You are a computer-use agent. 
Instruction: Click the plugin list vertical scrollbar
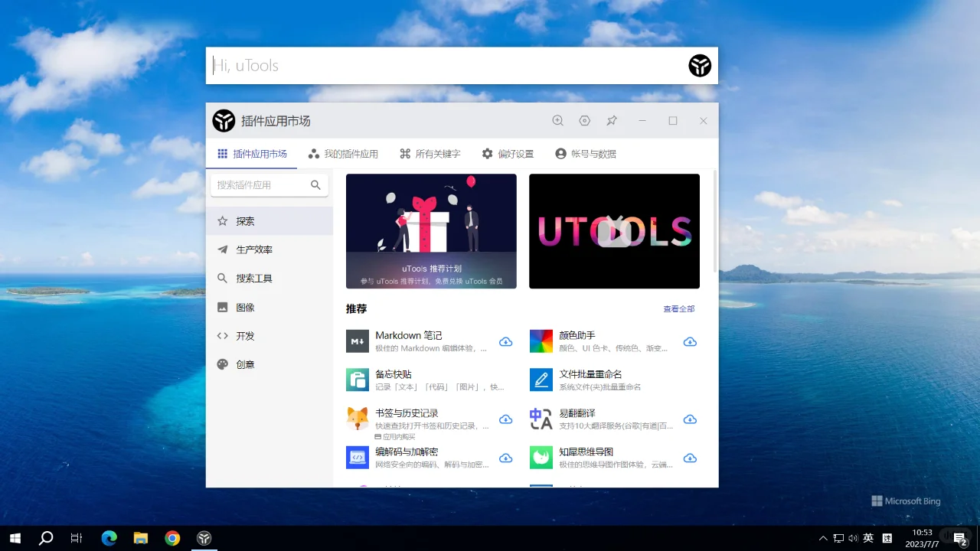tap(715, 222)
